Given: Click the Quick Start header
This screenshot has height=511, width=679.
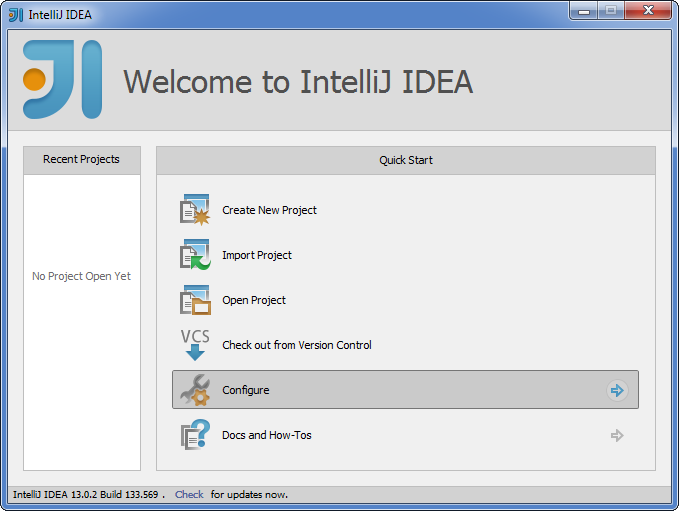Looking at the screenshot, I should click(406, 160).
